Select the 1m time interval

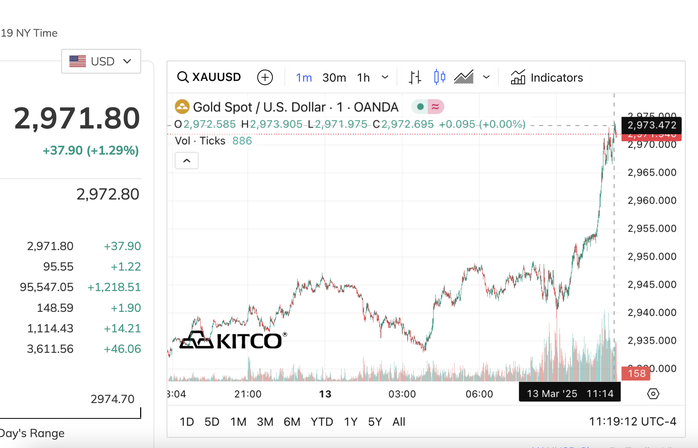304,77
